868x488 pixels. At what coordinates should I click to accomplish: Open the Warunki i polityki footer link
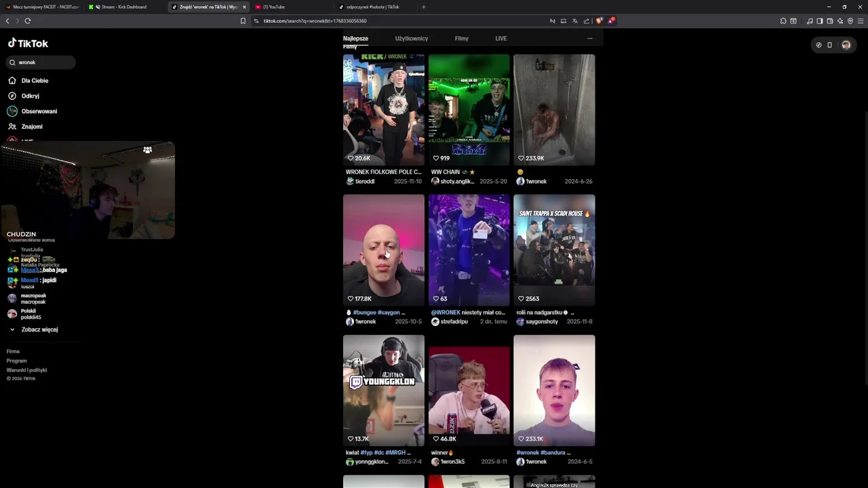point(26,370)
